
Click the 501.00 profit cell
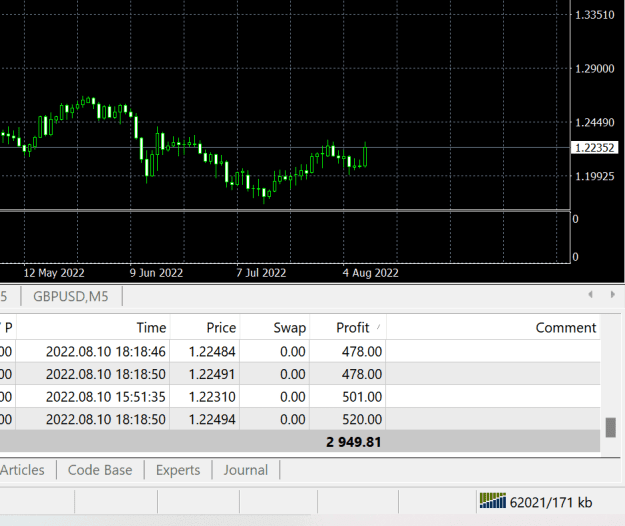362,397
